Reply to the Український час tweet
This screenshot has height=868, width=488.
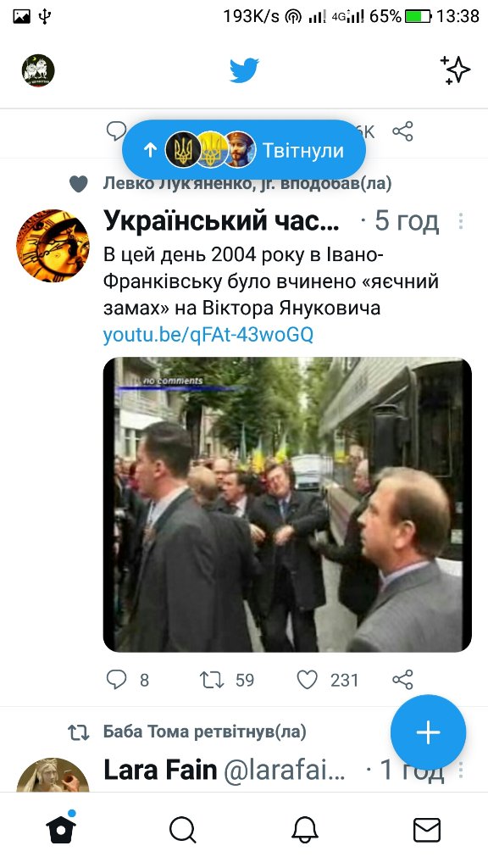click(117, 679)
